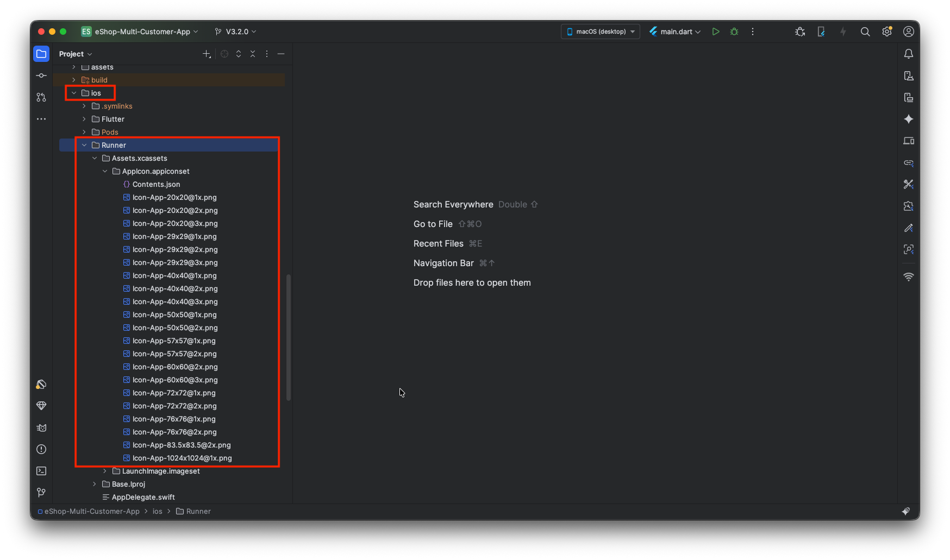Open the V3.2.0 branch menu
Viewport: 950px width, 560px height.
(x=236, y=32)
